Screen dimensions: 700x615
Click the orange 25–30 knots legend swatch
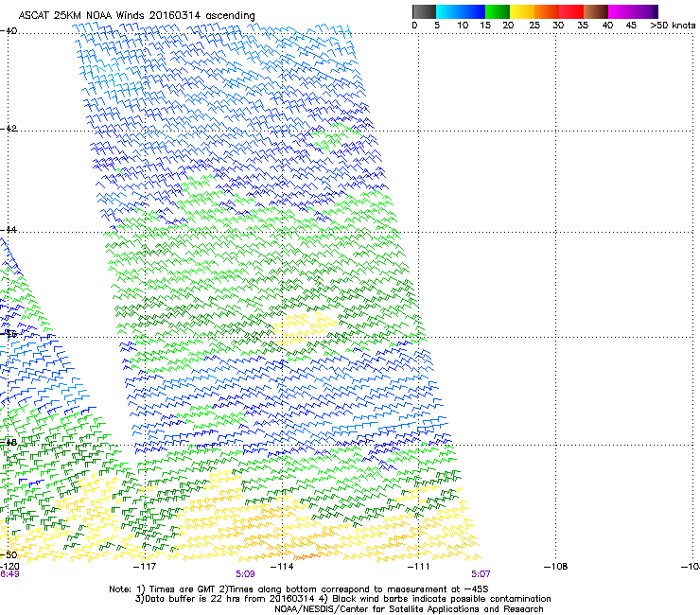pos(547,11)
